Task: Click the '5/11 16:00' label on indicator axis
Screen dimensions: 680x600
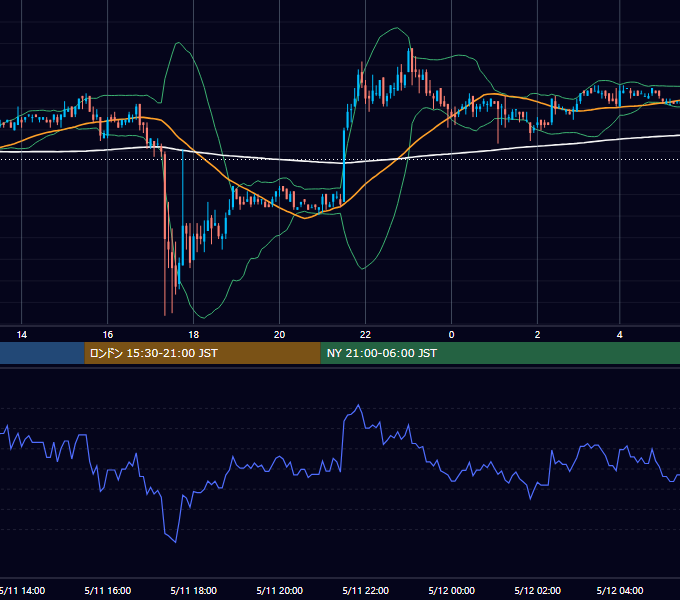Action: [108, 590]
